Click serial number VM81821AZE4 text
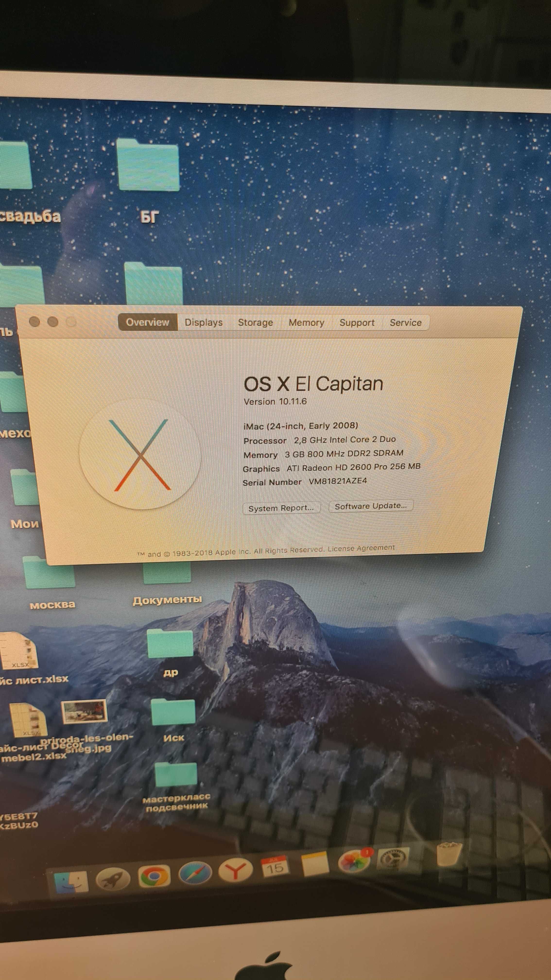 tap(338, 481)
